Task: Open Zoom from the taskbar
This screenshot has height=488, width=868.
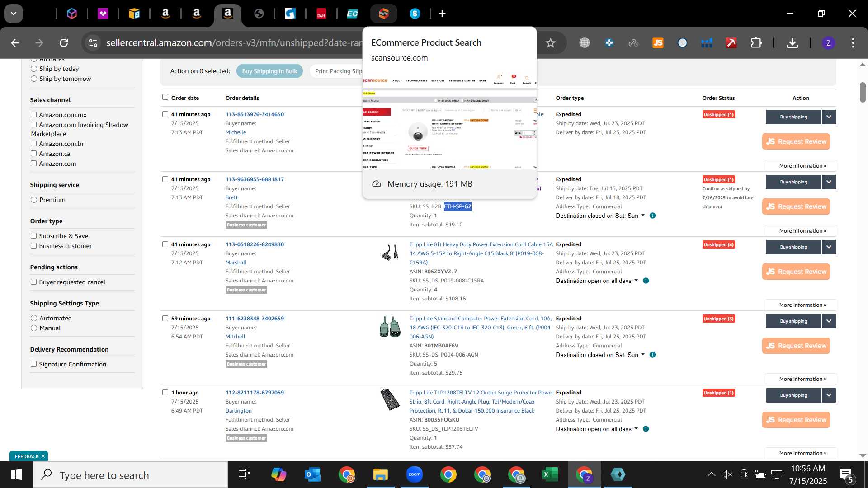Action: click(414, 475)
